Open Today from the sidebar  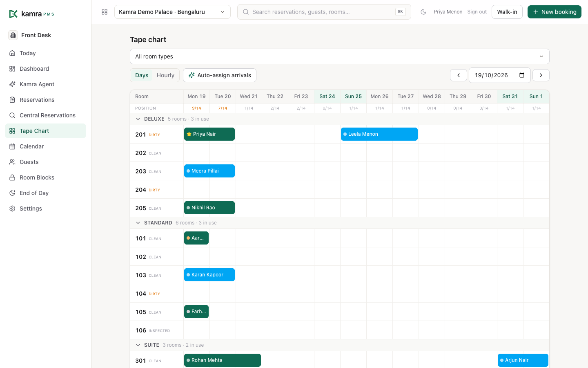[46, 53]
